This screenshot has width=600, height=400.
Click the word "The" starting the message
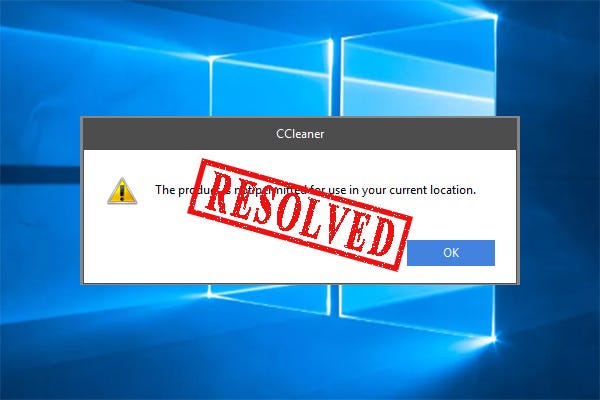[x=165, y=190]
